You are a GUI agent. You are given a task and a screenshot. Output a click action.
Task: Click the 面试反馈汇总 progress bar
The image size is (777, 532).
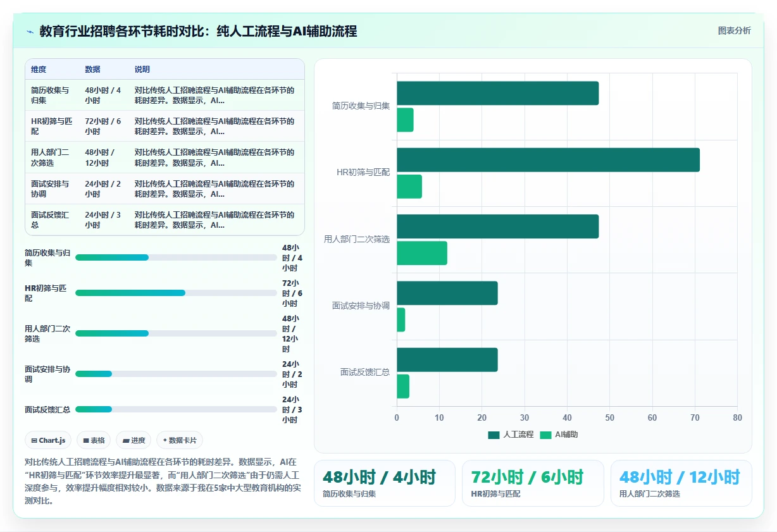coord(176,409)
